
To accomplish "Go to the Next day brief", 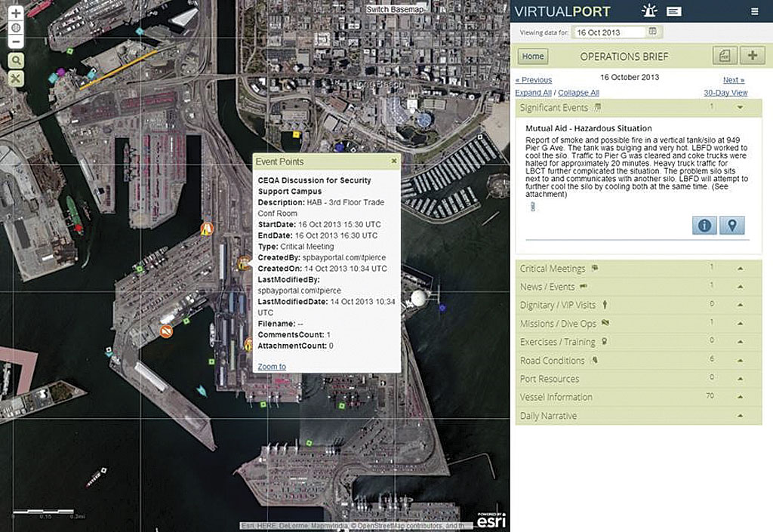I will 734,80.
